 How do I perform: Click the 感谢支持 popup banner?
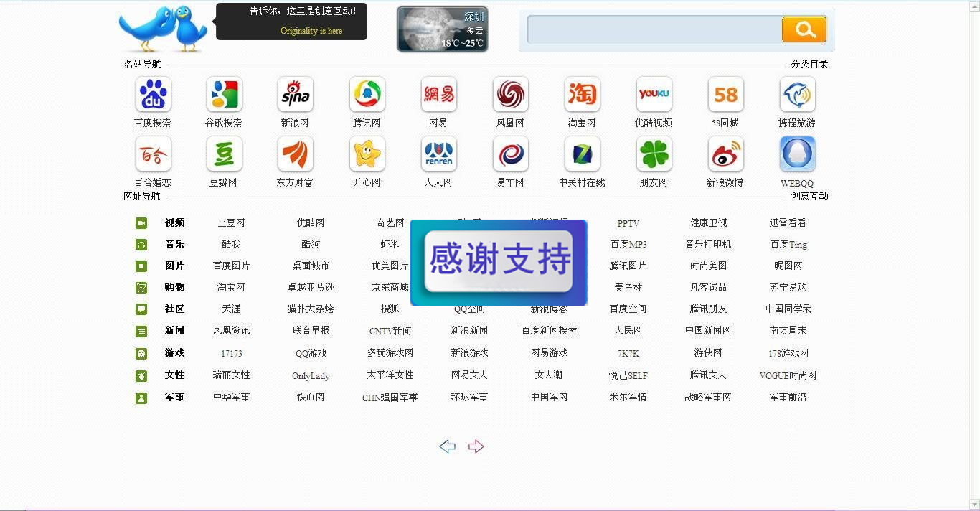tap(499, 263)
